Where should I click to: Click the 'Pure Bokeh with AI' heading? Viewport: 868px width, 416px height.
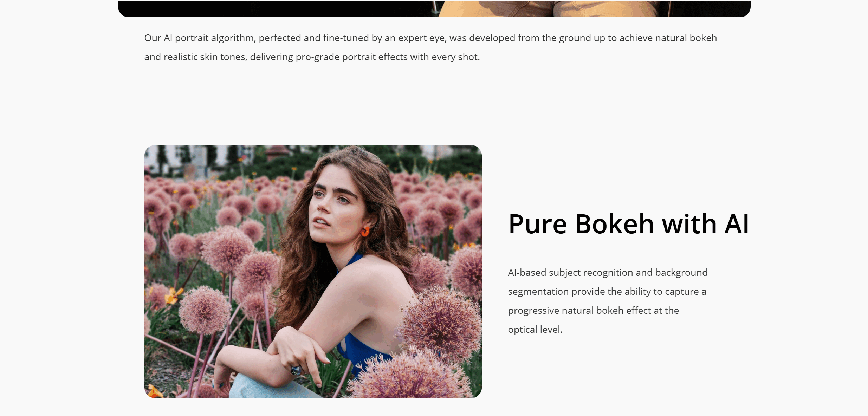tap(629, 224)
